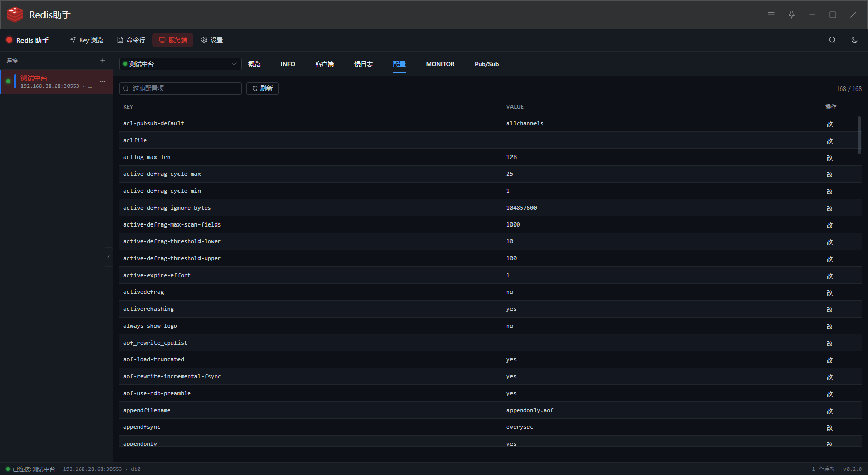Edit the active-expire-effort value
Viewport: 868px width, 475px height.
click(x=830, y=276)
